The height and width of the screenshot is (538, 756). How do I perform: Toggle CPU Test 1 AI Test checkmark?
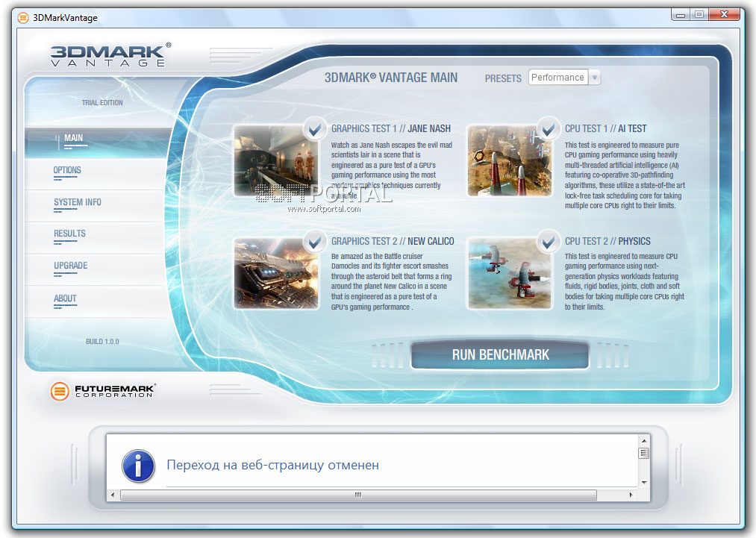[549, 129]
